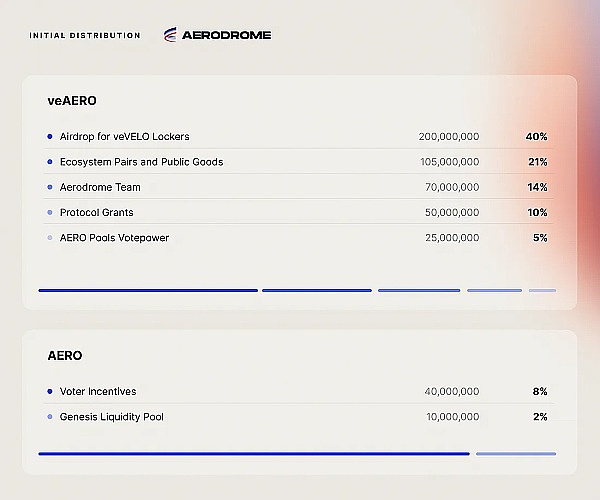The height and width of the screenshot is (500, 600).
Task: Click the faintest bar segment in the veAERO card
Action: [x=542, y=290]
